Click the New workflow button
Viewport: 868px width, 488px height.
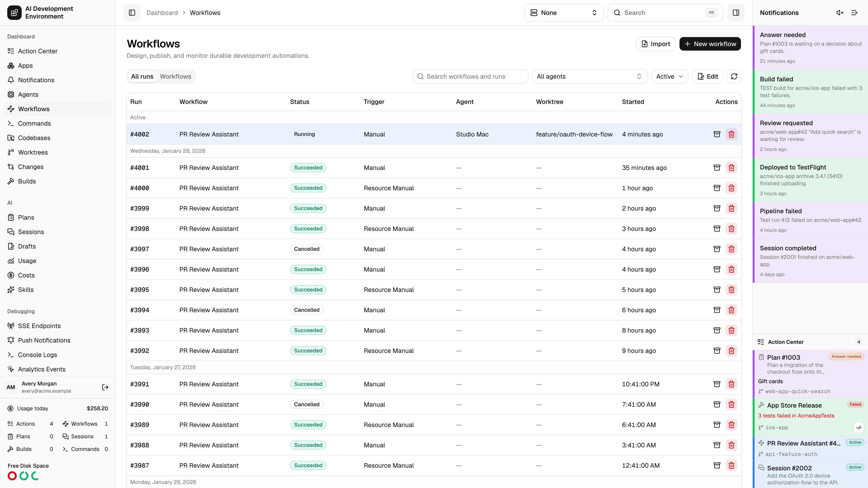(x=710, y=44)
